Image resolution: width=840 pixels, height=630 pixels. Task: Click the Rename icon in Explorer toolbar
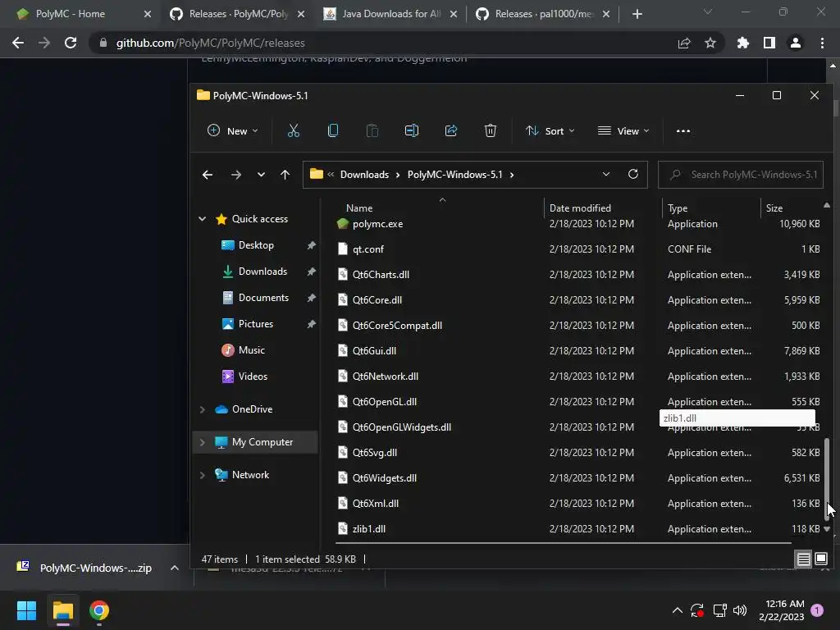click(x=412, y=130)
